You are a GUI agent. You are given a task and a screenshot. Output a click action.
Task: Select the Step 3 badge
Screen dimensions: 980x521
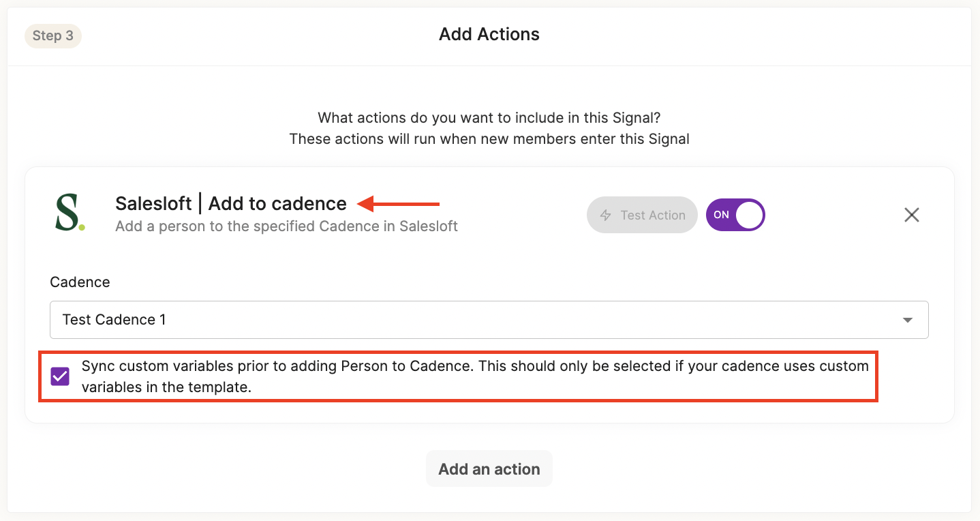tap(53, 35)
